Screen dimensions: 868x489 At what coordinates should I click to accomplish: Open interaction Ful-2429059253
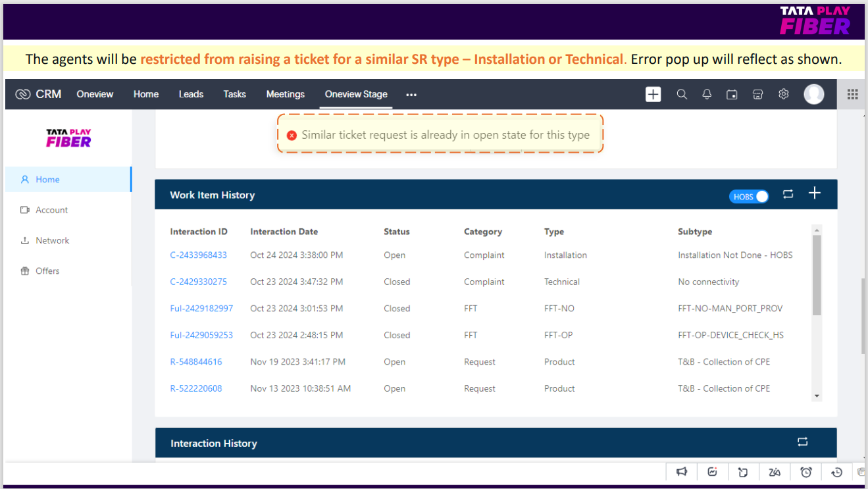pyautogui.click(x=201, y=335)
